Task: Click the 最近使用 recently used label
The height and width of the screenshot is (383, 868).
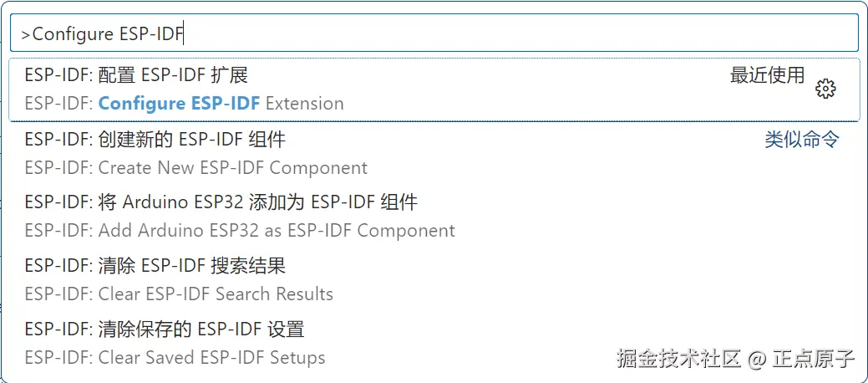Action: point(767,76)
